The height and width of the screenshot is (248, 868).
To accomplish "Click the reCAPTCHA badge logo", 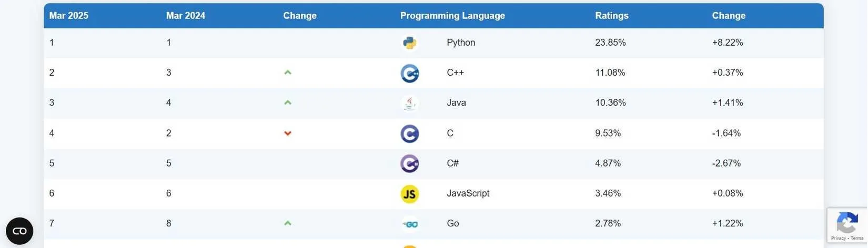I will (847, 222).
